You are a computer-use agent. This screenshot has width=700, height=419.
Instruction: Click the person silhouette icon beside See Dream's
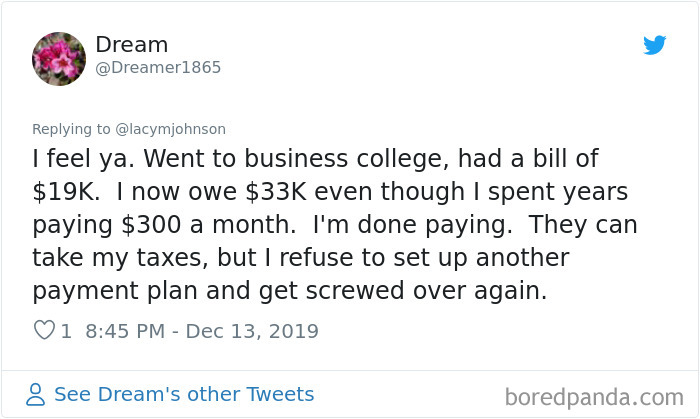pyautogui.click(x=35, y=394)
